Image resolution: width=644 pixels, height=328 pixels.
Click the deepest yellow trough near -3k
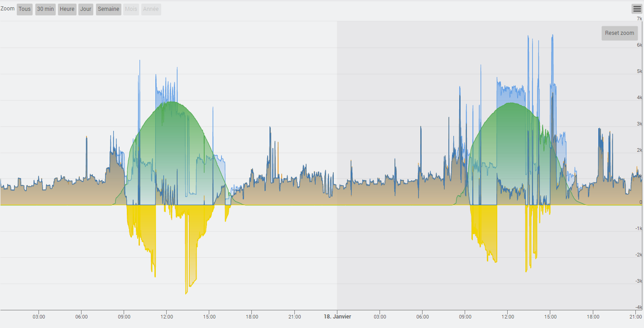pyautogui.click(x=186, y=292)
